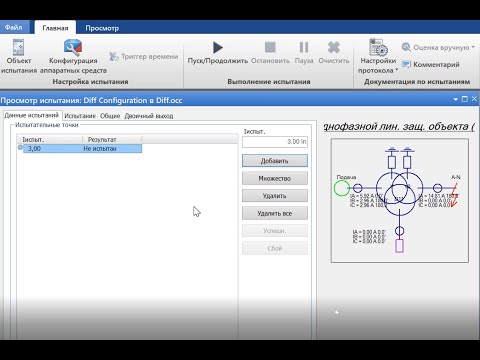Click the Остановить stop icon
The height and width of the screenshot is (360, 480).
[x=270, y=47]
